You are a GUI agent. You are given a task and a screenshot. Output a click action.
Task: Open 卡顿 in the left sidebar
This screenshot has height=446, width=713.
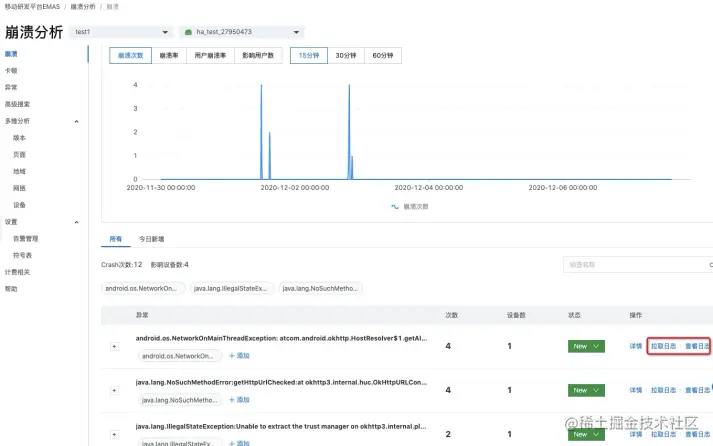[x=11, y=70]
